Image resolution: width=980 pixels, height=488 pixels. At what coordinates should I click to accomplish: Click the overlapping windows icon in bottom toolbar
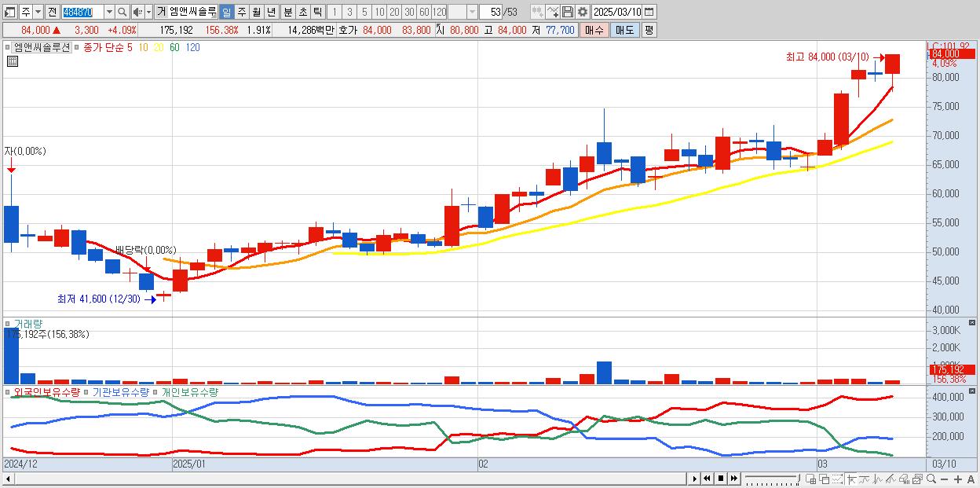[x=825, y=479]
